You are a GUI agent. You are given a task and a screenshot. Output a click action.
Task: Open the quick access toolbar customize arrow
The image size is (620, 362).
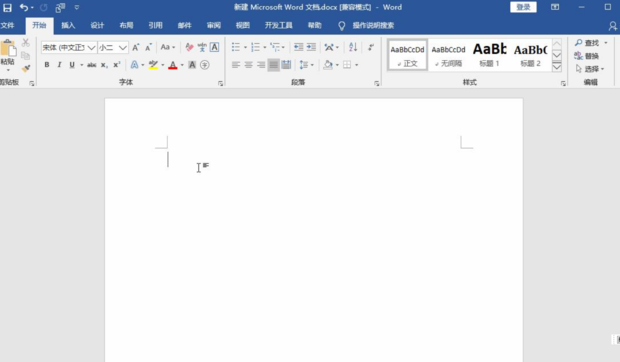[77, 7]
